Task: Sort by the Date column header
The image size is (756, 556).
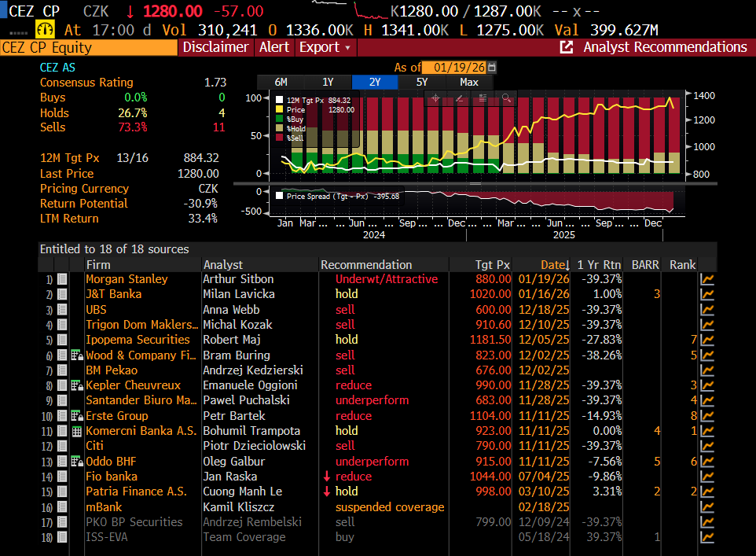Action: (x=552, y=264)
